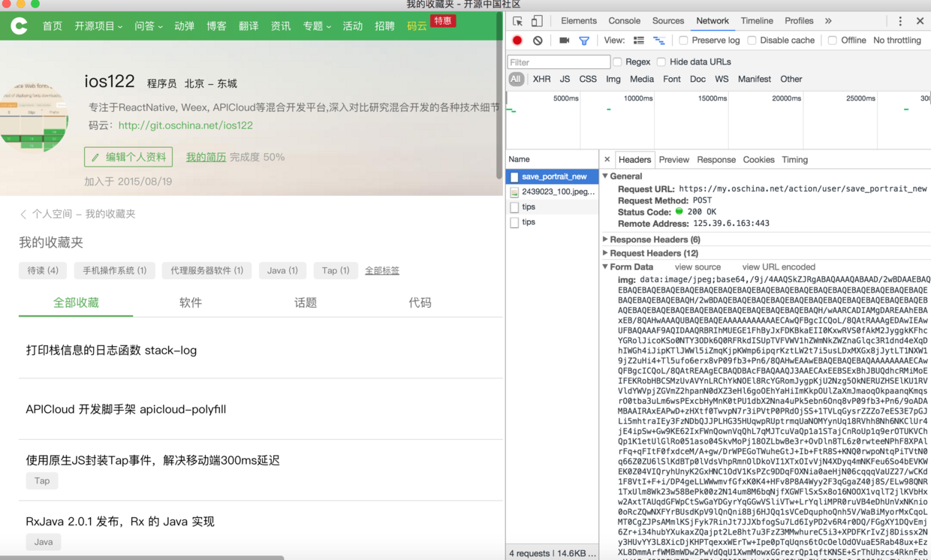Filter requests by CSS
The width and height of the screenshot is (931, 560).
(x=588, y=79)
